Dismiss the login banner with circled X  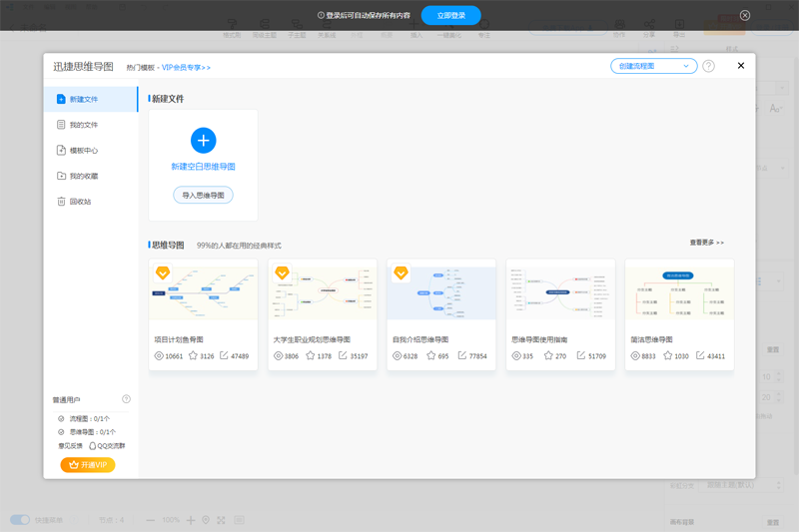[x=745, y=16]
